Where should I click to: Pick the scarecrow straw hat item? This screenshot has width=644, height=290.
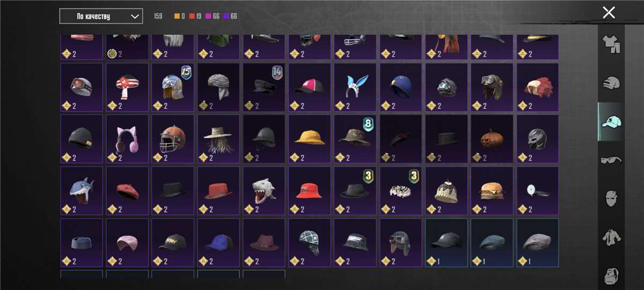point(218,139)
